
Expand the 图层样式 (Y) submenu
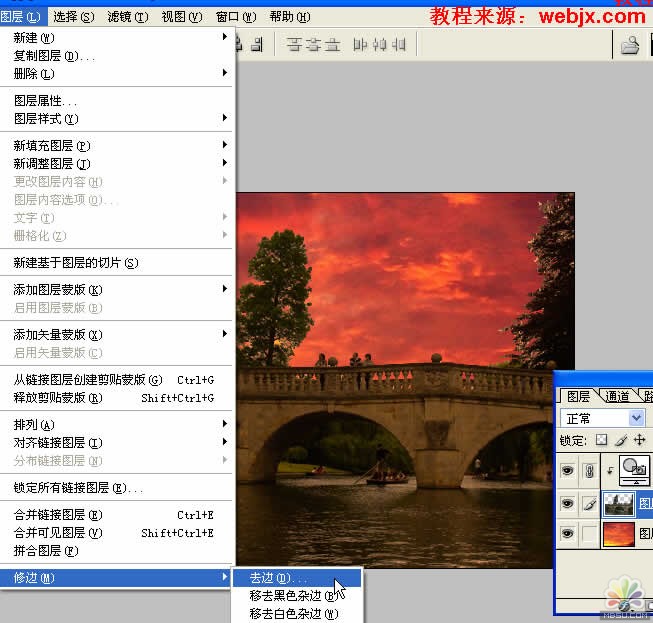point(116,119)
